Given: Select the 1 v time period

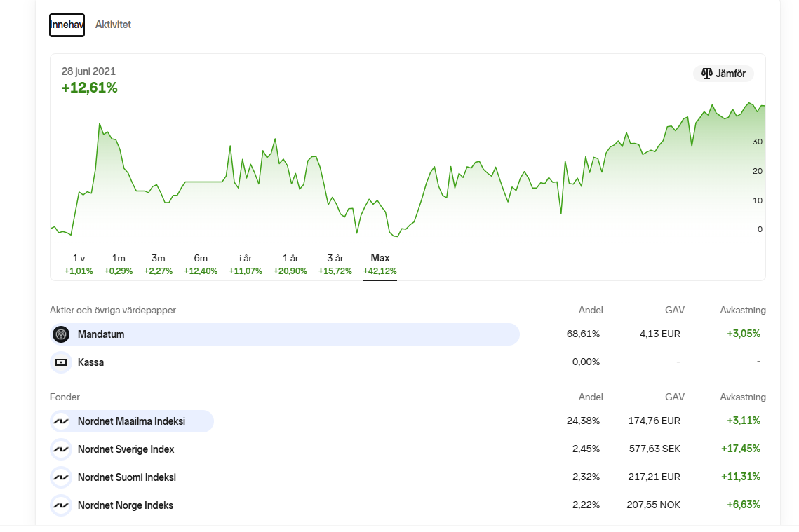Looking at the screenshot, I should click(x=79, y=264).
